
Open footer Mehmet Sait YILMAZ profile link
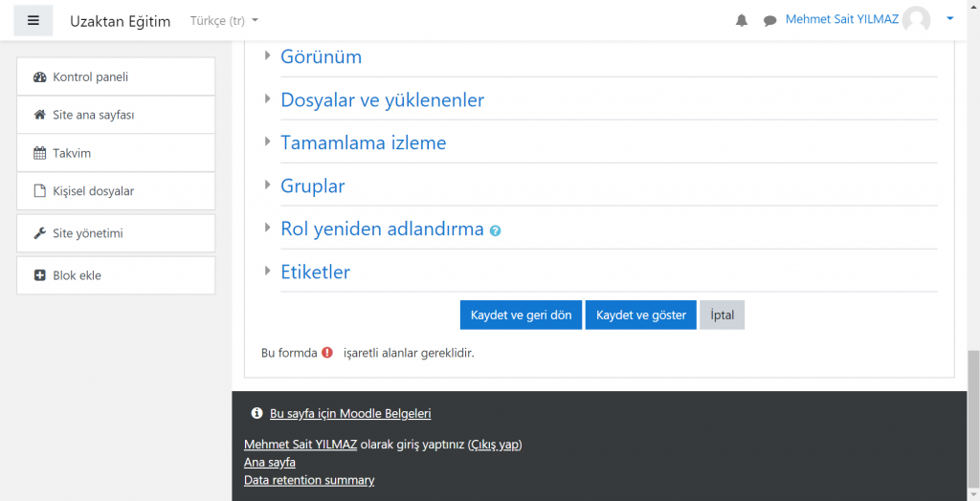tap(301, 445)
